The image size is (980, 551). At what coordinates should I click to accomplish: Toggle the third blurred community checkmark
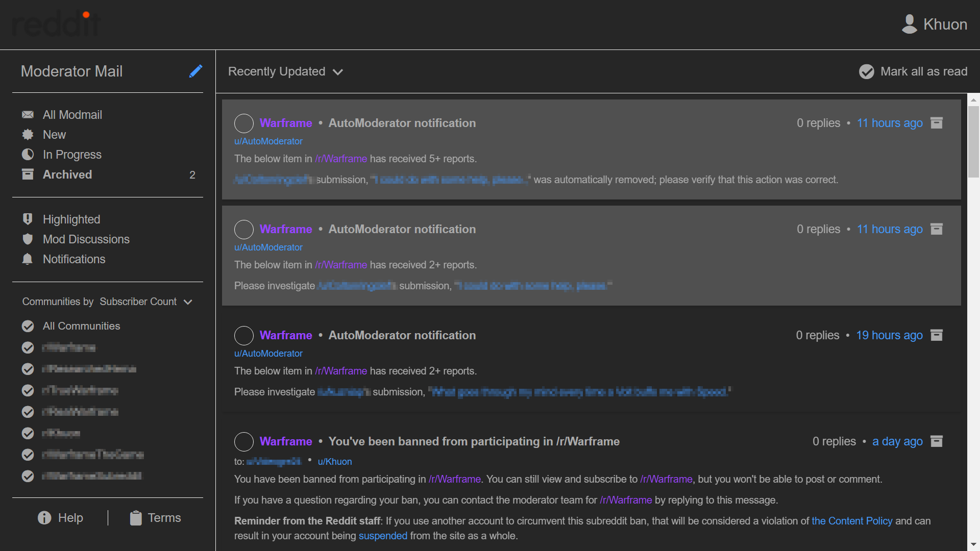[x=28, y=390]
